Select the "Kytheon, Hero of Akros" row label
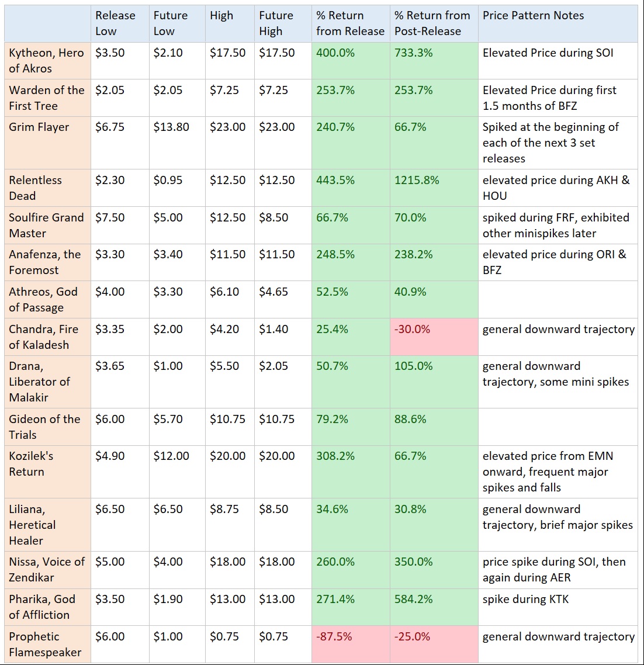644x665 pixels. click(47, 60)
